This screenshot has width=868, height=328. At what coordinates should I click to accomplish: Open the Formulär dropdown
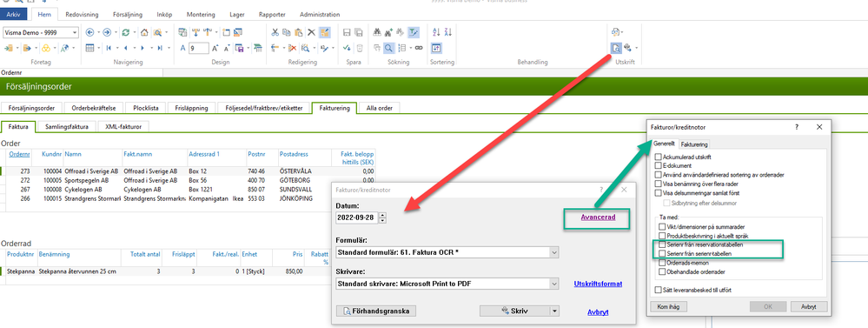[x=554, y=252]
